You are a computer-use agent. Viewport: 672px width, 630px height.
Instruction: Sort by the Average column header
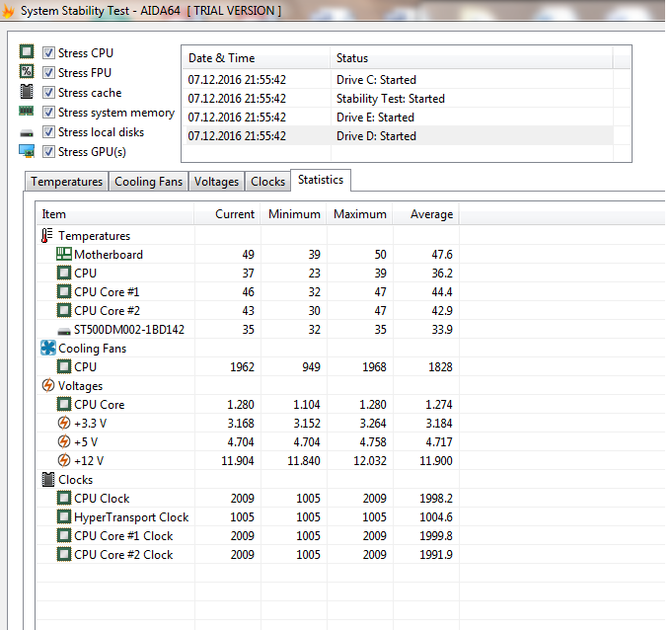click(x=425, y=214)
